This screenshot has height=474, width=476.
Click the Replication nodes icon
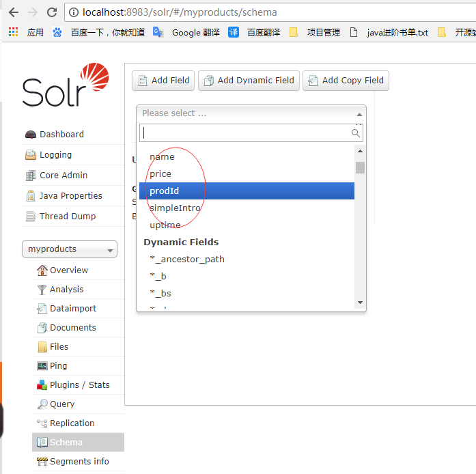click(42, 423)
